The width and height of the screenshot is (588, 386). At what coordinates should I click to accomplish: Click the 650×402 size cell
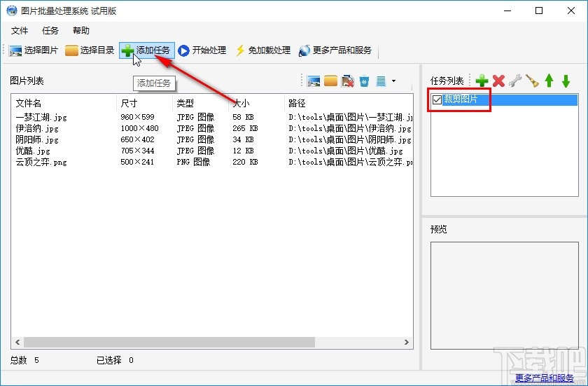pyautogui.click(x=138, y=139)
